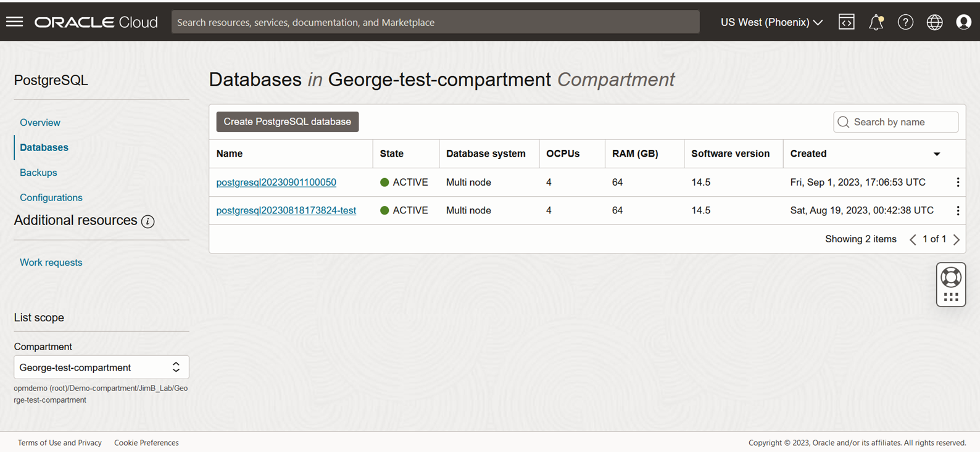Focus the Search by name field
980x452 pixels.
click(895, 122)
